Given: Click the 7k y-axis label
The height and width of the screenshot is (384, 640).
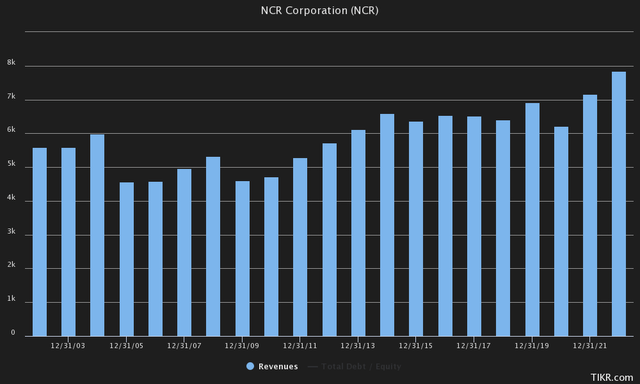Looking at the screenshot, I should click(11, 96).
